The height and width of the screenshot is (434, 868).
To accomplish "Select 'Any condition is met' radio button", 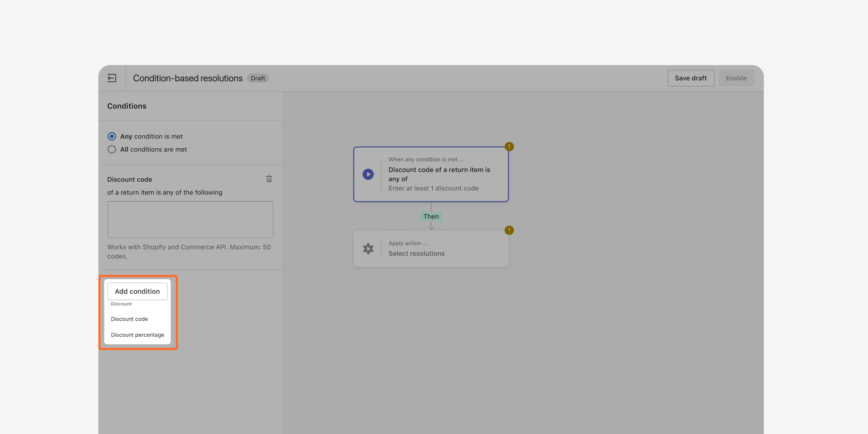I will click(112, 136).
